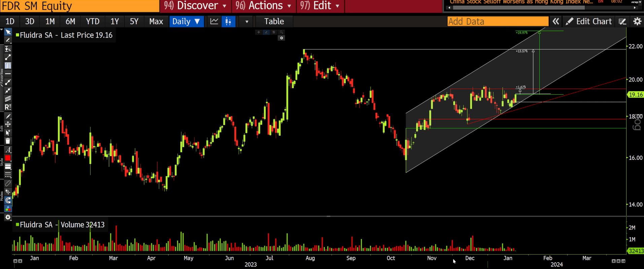Set chart range to 1D

coord(10,22)
